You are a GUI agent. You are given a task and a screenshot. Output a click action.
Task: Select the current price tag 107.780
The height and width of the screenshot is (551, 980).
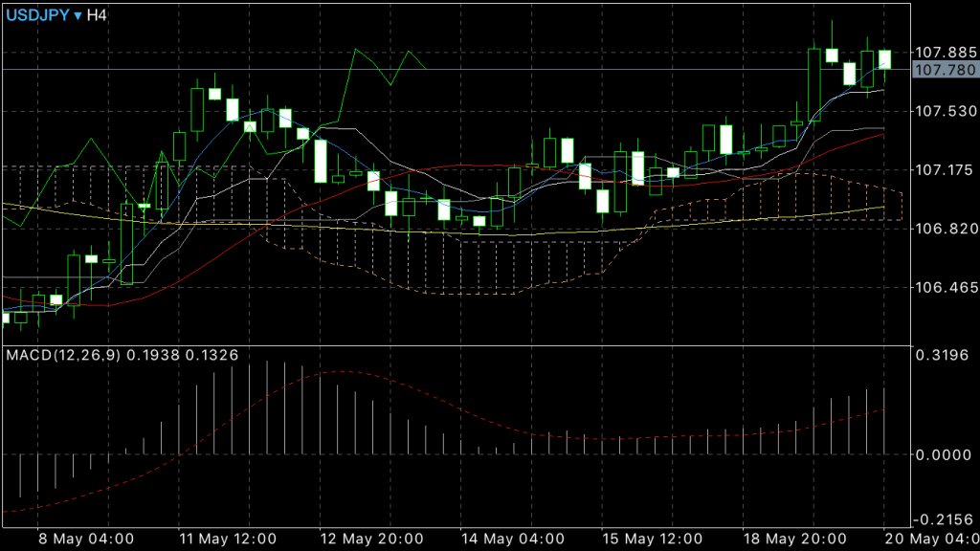pyautogui.click(x=945, y=70)
